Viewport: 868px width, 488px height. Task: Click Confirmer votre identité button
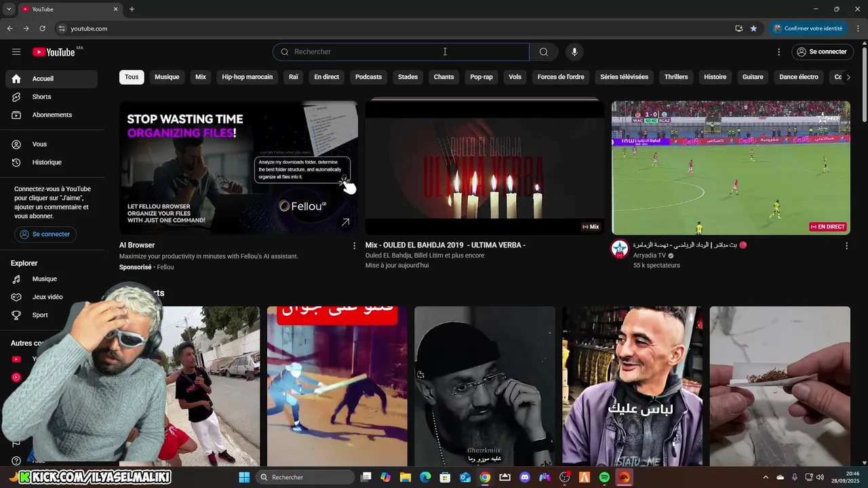808,28
